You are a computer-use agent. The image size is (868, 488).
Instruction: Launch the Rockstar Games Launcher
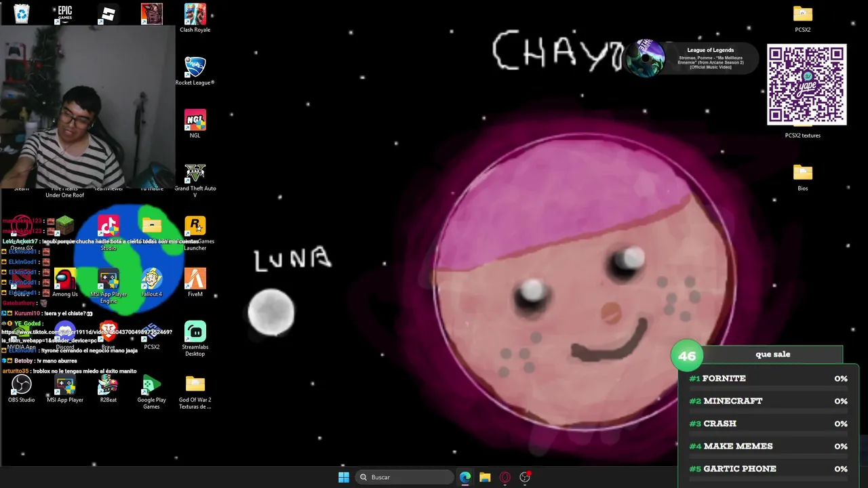(195, 234)
